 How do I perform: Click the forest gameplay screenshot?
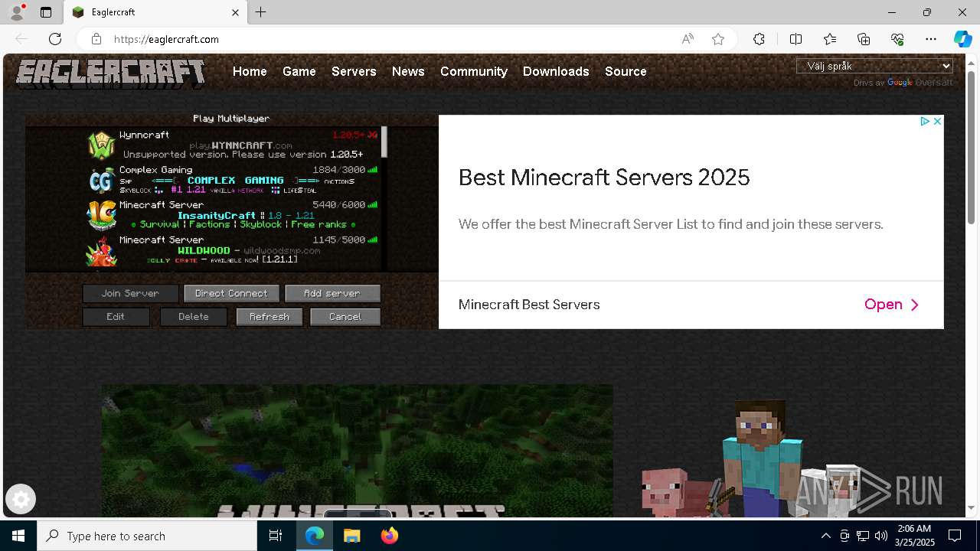[357, 450]
